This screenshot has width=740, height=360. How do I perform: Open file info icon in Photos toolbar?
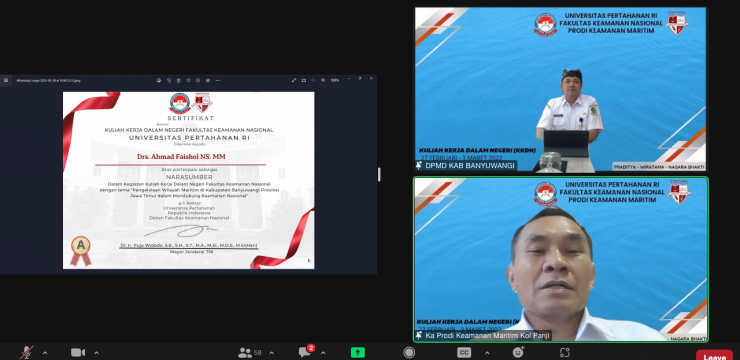pos(198,80)
